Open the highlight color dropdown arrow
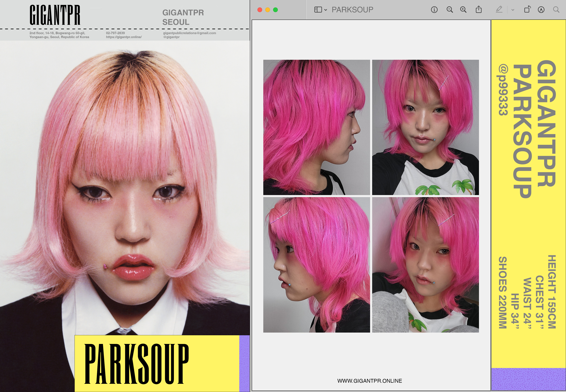Screen dimensions: 566x392 tap(513, 10)
